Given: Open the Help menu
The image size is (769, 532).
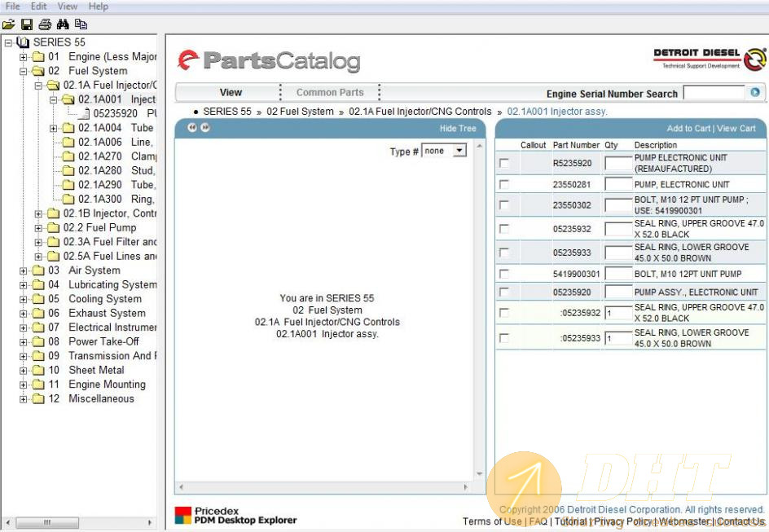Looking at the screenshot, I should click(98, 7).
